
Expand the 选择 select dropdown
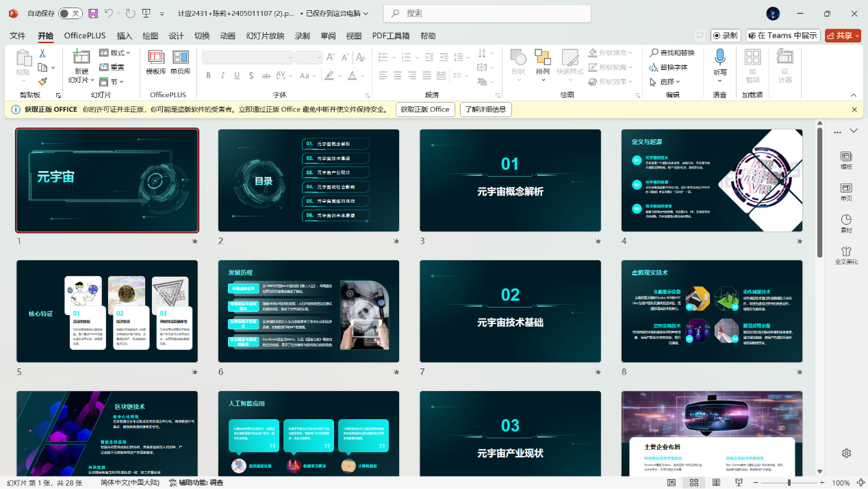click(x=665, y=81)
